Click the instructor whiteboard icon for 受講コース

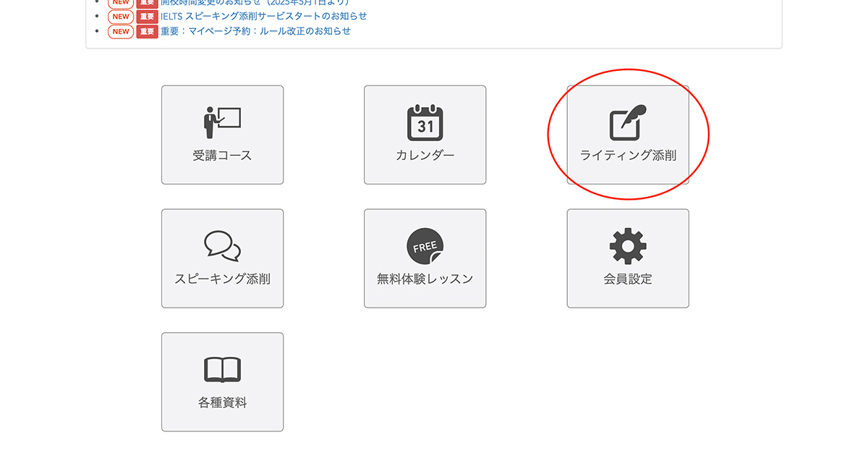click(222, 123)
